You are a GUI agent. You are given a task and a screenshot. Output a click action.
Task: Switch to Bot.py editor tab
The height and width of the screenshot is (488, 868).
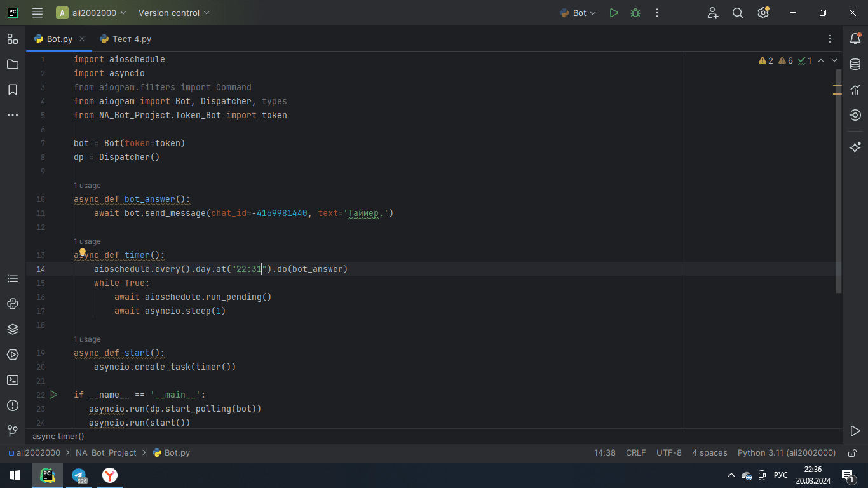point(60,39)
